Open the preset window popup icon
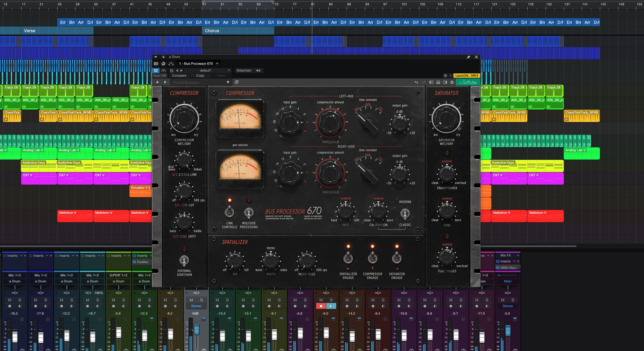 tap(237, 82)
